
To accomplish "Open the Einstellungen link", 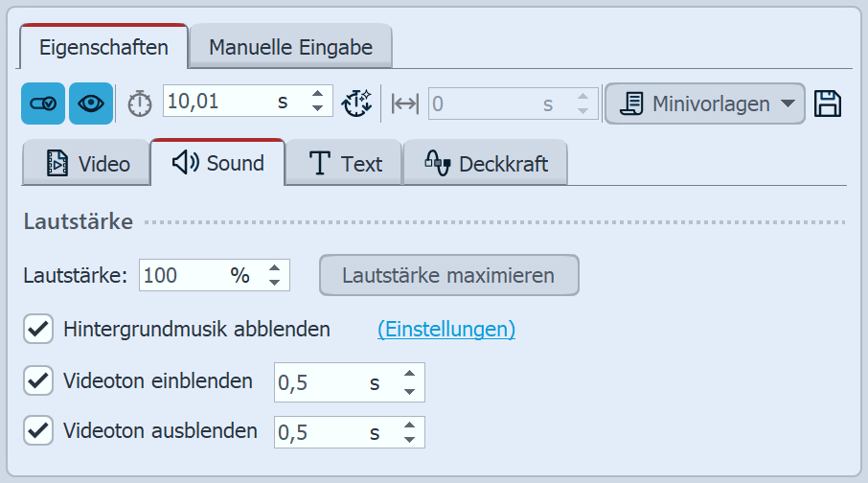I will click(x=446, y=330).
